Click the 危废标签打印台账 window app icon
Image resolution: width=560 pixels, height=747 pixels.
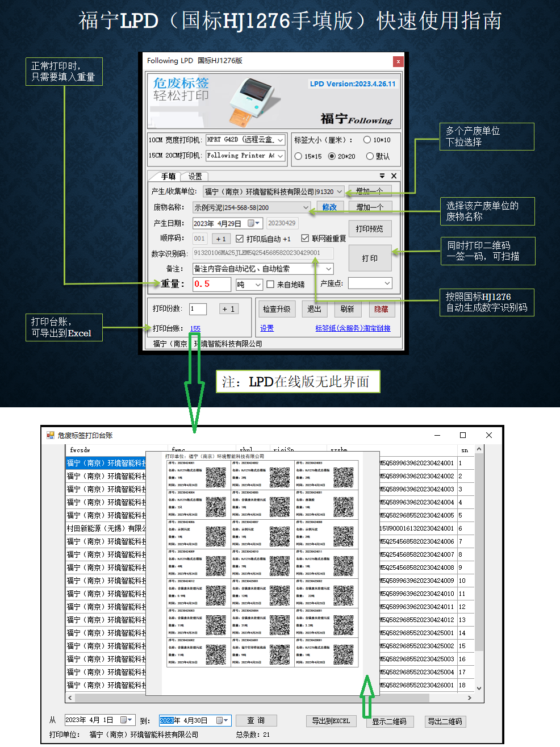[x=51, y=435]
